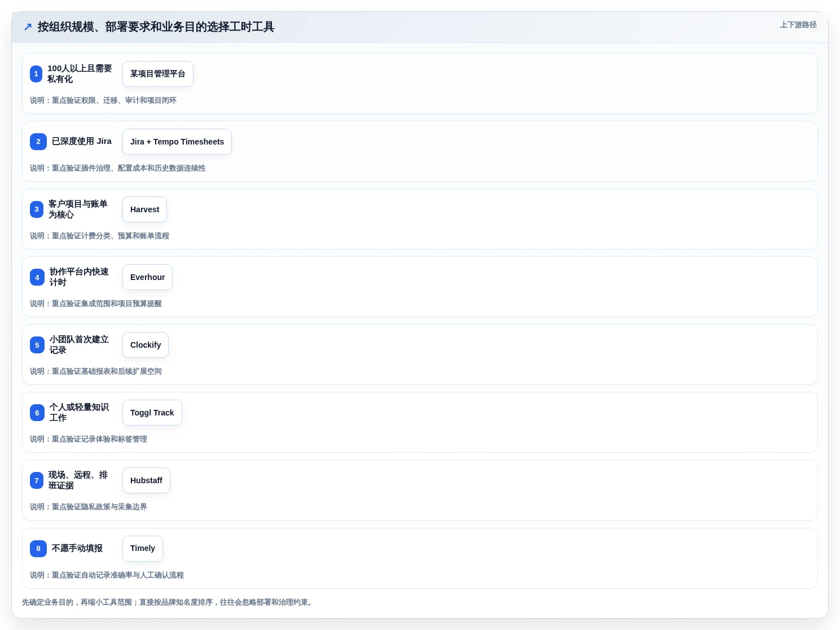Click the 上下游路径 label
This screenshot has height=630, width=840.
798,25
